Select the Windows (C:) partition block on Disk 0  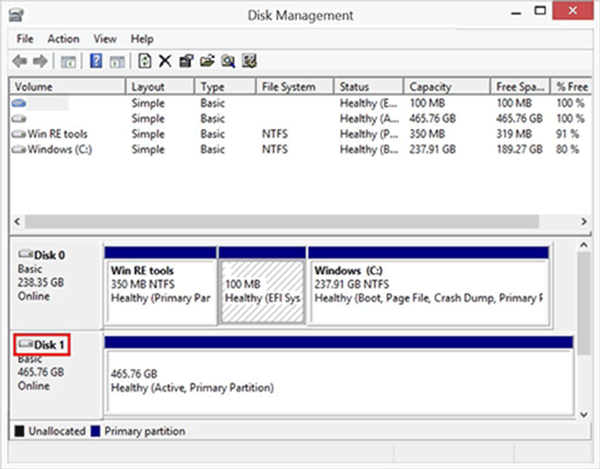429,286
